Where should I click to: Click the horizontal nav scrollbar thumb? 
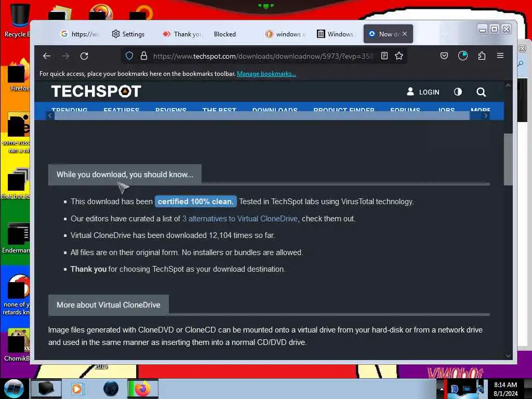click(x=262, y=116)
